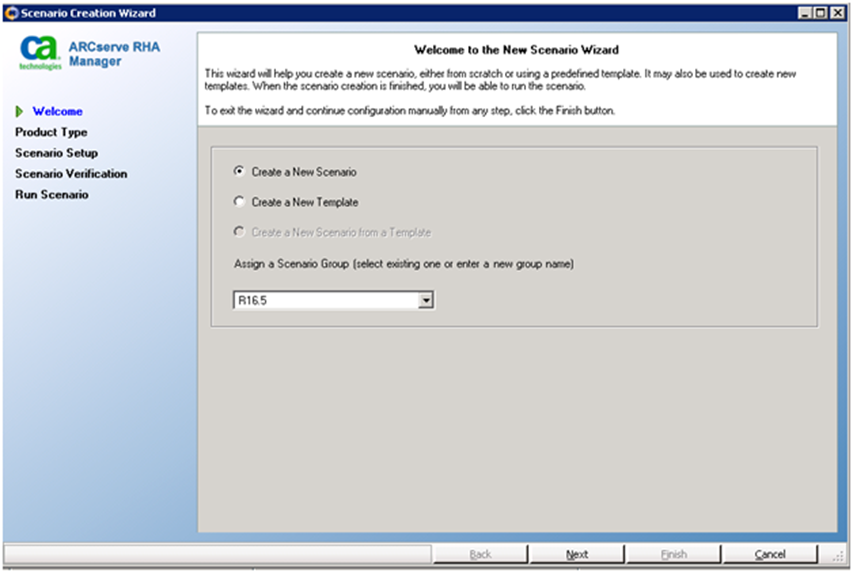Click Scenario Setup step in the sidebar

57,153
